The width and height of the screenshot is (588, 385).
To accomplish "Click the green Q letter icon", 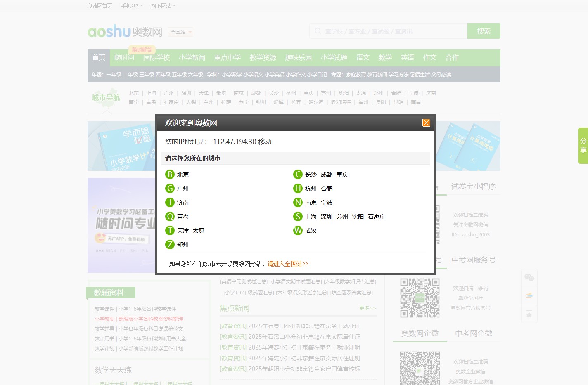I will [x=170, y=217].
